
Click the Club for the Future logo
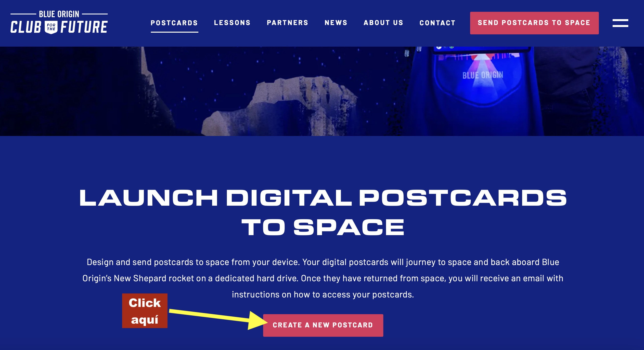click(59, 22)
